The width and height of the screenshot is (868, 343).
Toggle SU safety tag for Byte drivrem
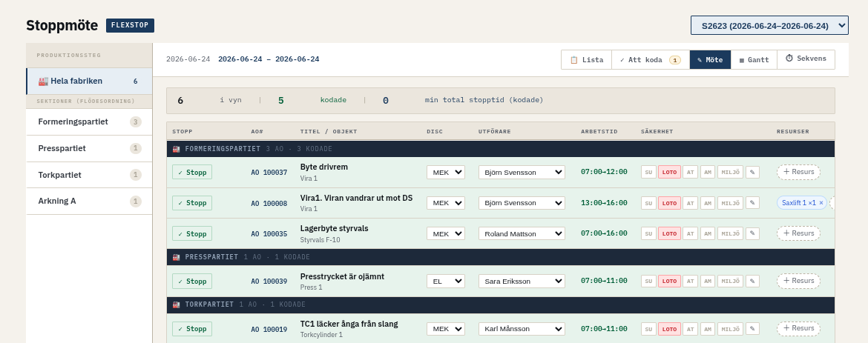click(x=649, y=172)
